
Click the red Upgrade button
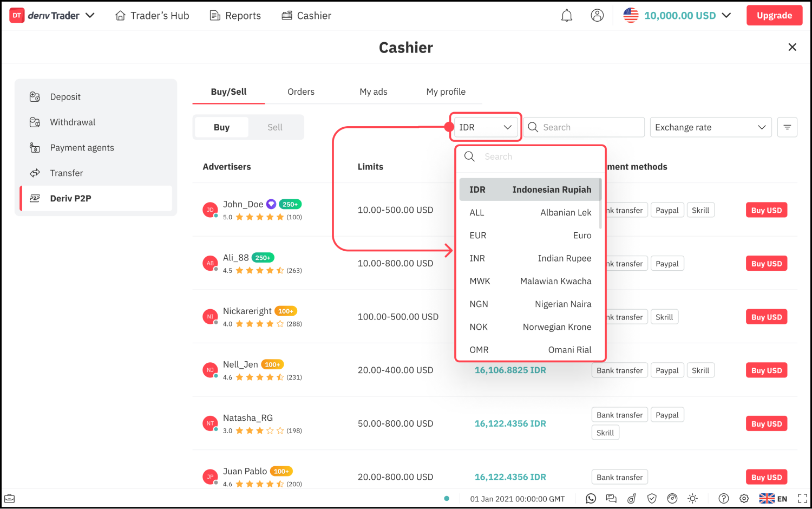774,16
